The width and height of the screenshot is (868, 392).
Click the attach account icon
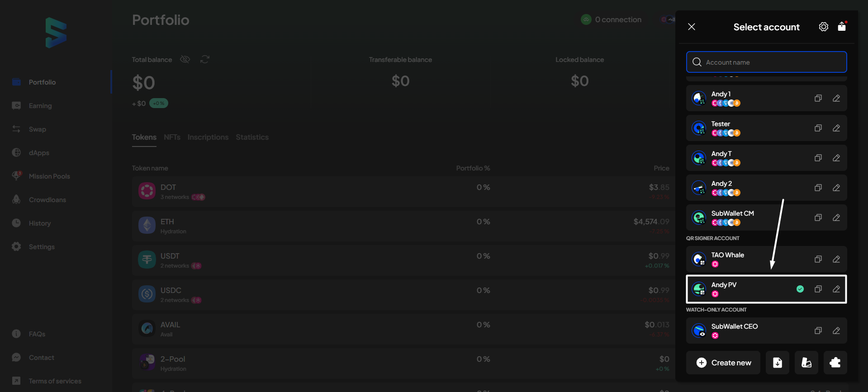(x=806, y=363)
